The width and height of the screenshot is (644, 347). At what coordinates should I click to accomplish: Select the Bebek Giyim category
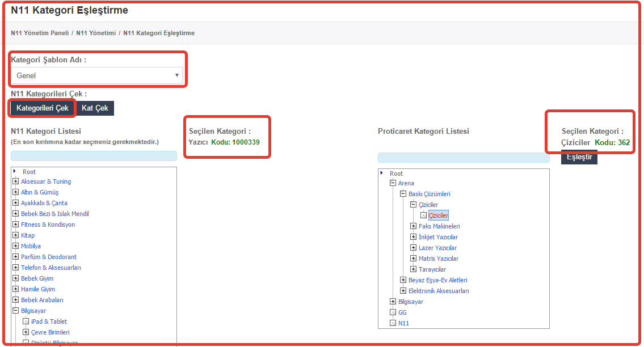[37, 278]
